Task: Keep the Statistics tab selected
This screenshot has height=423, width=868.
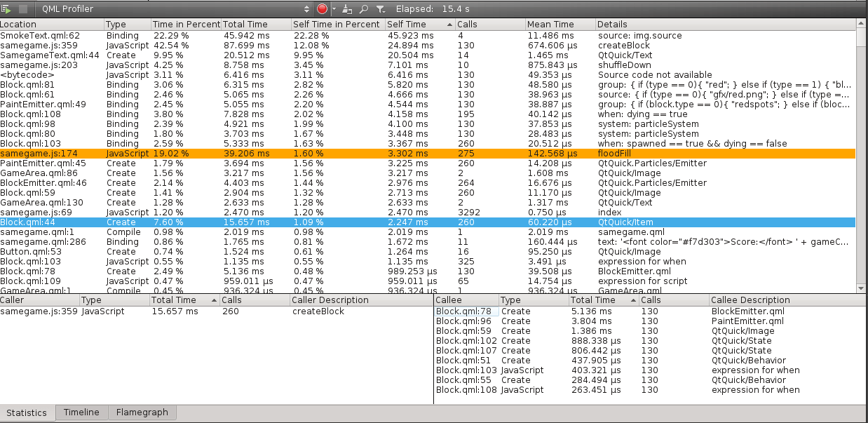Action: click(27, 412)
